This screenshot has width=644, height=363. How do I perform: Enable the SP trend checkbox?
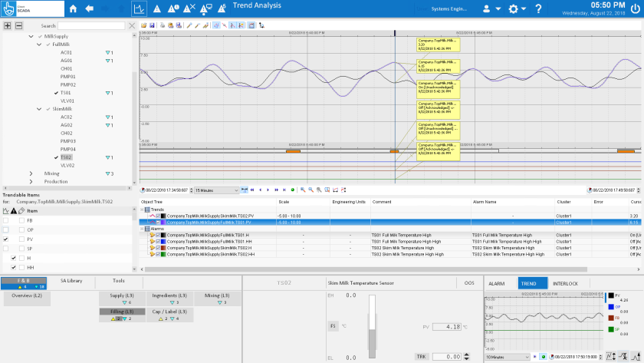pyautogui.click(x=6, y=249)
